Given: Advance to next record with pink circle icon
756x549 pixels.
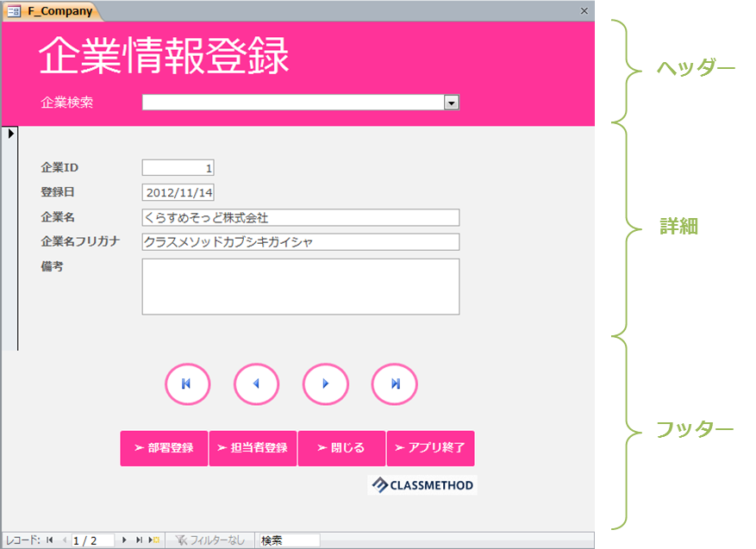Looking at the screenshot, I should click(x=325, y=384).
